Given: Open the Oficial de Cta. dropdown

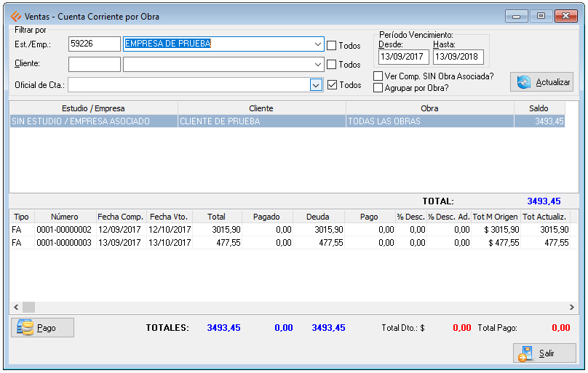Looking at the screenshot, I should [316, 85].
